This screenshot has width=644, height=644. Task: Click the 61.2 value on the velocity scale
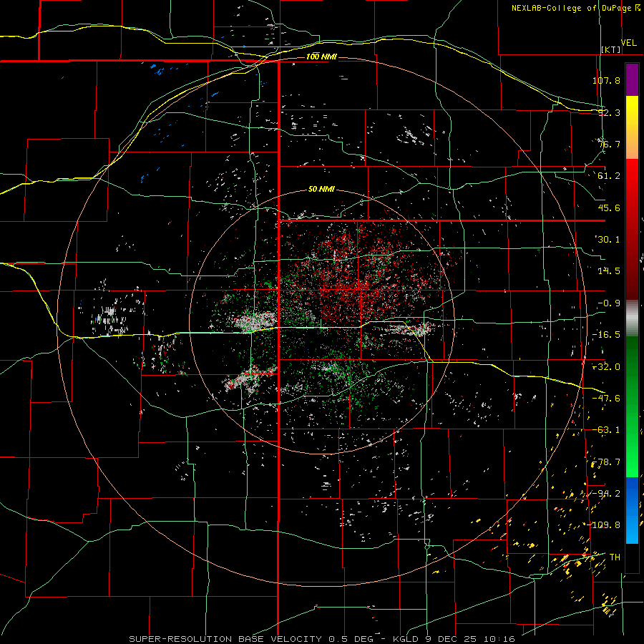pyautogui.click(x=609, y=176)
